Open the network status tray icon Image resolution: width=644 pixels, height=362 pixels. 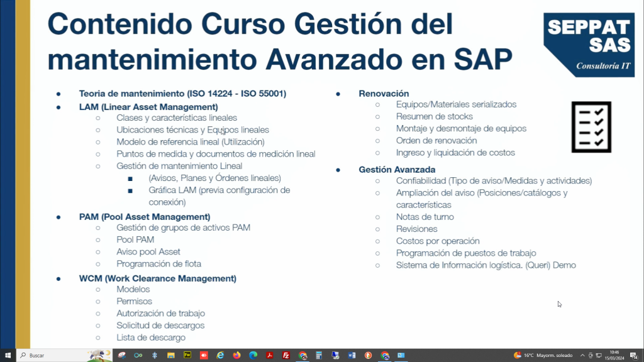click(599, 356)
